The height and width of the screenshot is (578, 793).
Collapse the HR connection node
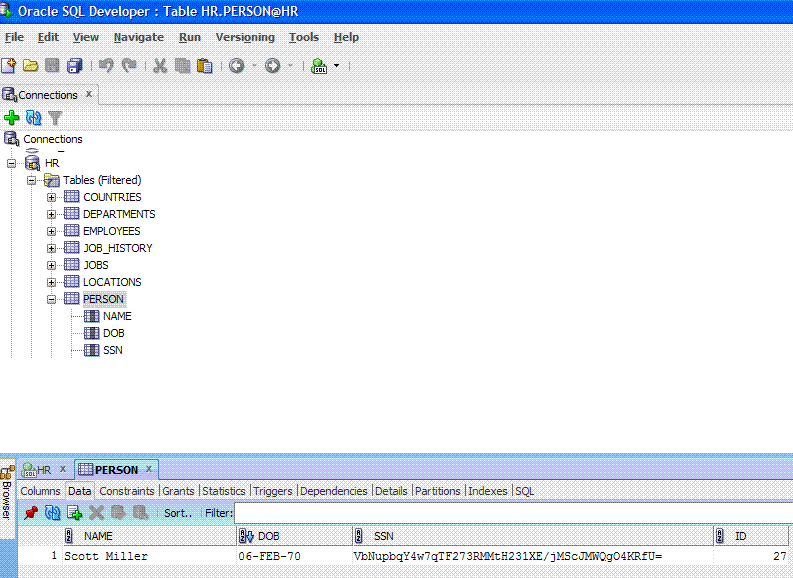[11, 163]
